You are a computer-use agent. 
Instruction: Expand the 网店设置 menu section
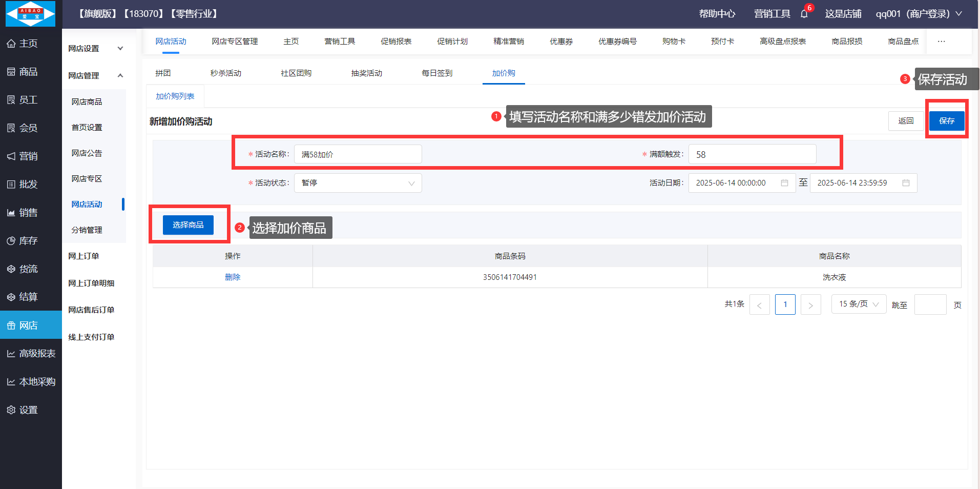coord(96,49)
